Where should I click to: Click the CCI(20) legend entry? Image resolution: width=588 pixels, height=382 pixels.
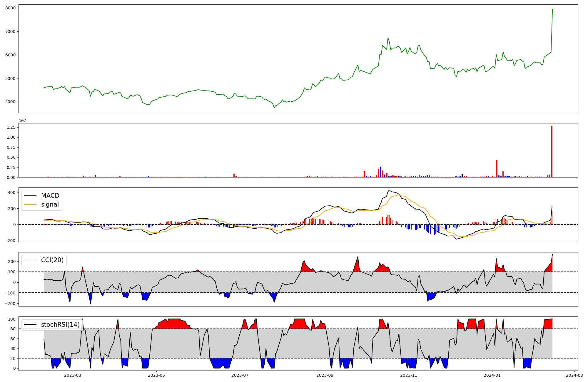coord(52,260)
